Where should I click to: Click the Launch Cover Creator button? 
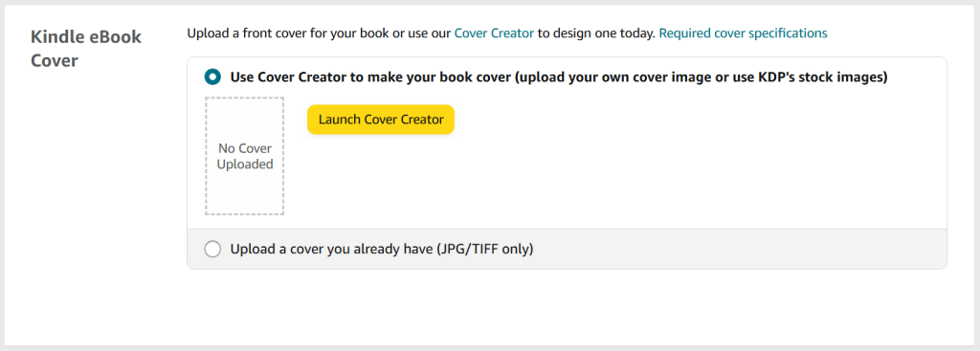[x=381, y=120]
